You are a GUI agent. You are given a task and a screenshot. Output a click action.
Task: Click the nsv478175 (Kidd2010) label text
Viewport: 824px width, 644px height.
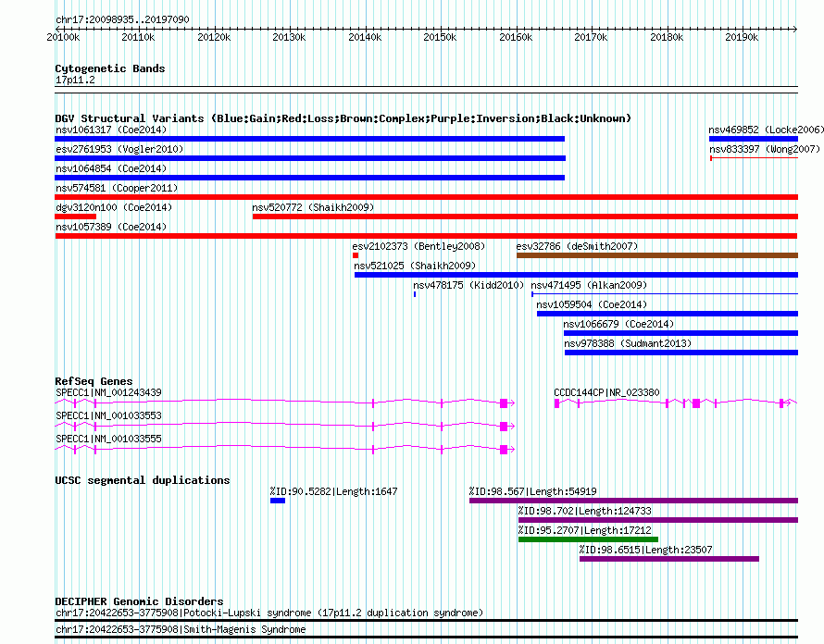click(468, 285)
